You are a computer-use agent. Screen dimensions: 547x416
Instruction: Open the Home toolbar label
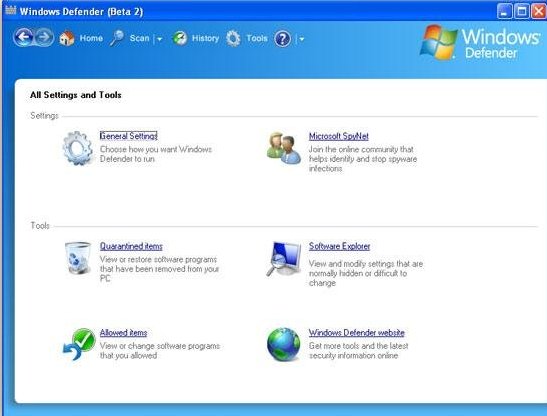point(91,38)
